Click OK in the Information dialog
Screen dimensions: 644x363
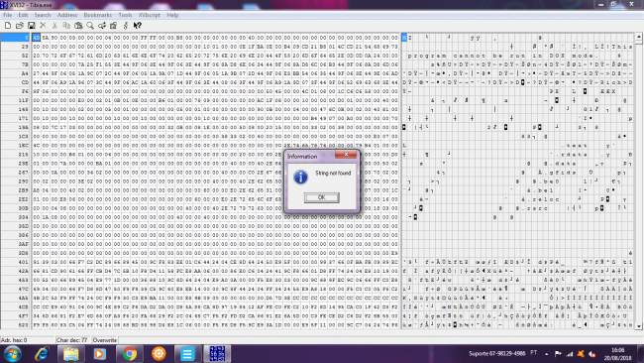click(322, 197)
